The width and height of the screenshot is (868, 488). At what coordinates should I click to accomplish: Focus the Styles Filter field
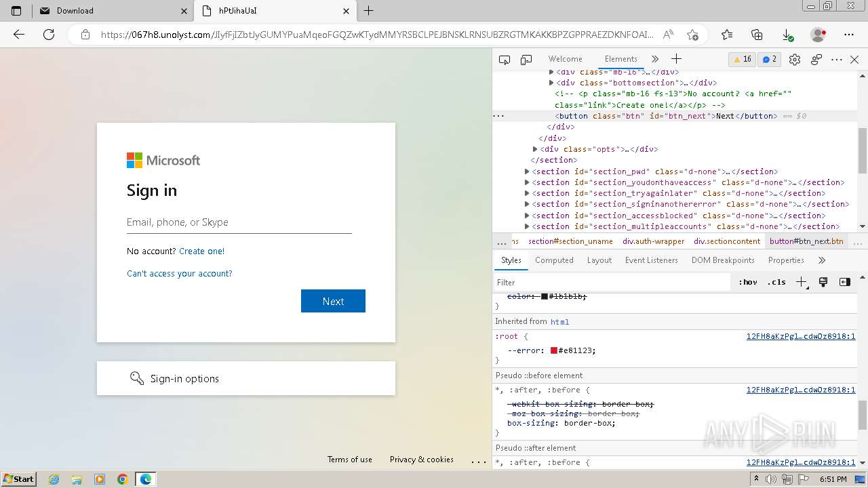[x=613, y=282]
